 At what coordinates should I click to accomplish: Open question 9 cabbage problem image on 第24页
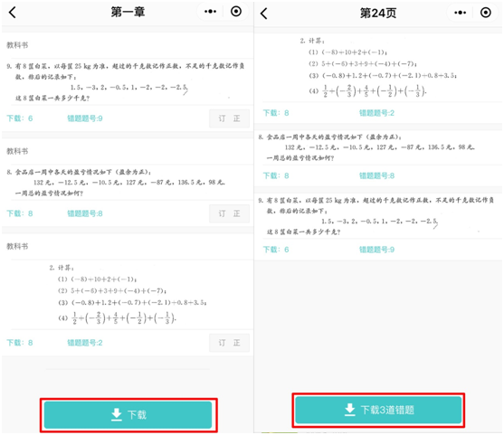pyautogui.click(x=377, y=216)
